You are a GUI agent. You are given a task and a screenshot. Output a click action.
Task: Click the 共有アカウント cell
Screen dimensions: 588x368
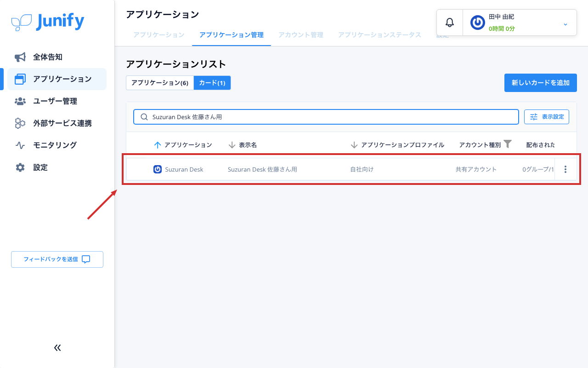pos(476,169)
